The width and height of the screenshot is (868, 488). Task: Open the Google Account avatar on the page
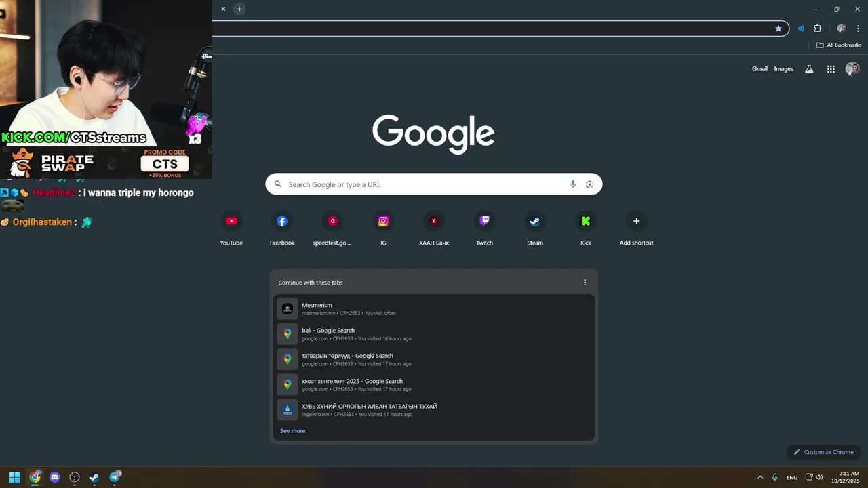pyautogui.click(x=852, y=69)
